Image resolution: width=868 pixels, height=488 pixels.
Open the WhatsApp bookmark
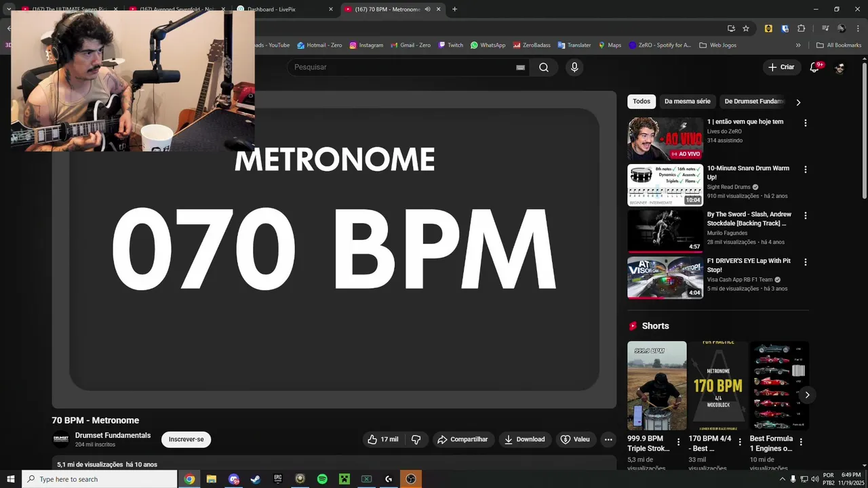[488, 45]
